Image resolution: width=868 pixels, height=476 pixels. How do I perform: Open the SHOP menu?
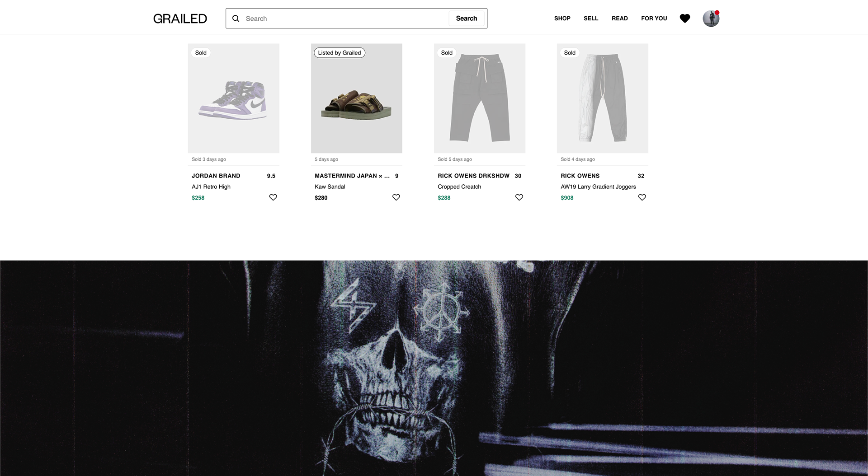(x=562, y=19)
